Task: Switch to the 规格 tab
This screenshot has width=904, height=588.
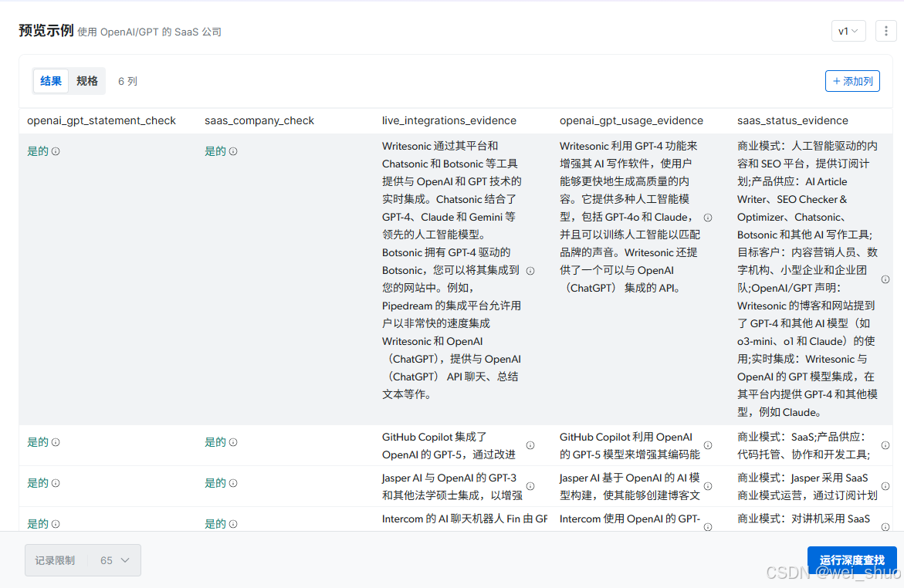Action: pyautogui.click(x=87, y=81)
